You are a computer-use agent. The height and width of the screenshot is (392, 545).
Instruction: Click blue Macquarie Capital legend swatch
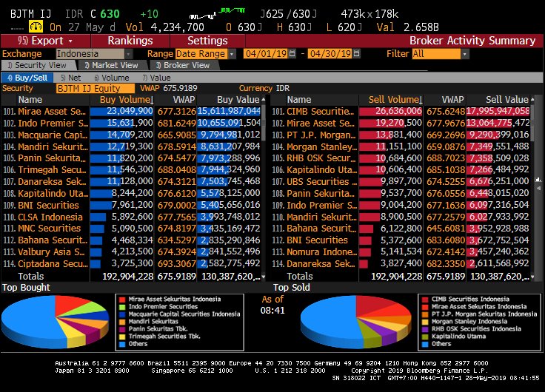[122, 314]
